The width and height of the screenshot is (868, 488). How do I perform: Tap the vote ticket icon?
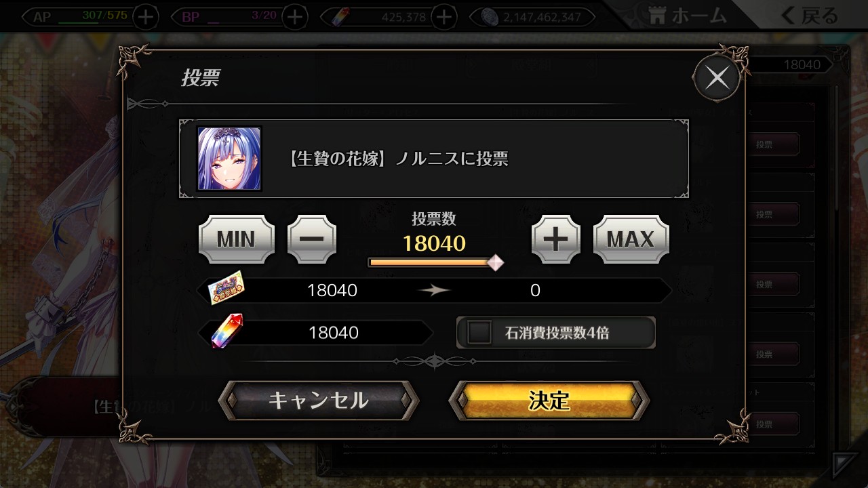[x=226, y=287]
